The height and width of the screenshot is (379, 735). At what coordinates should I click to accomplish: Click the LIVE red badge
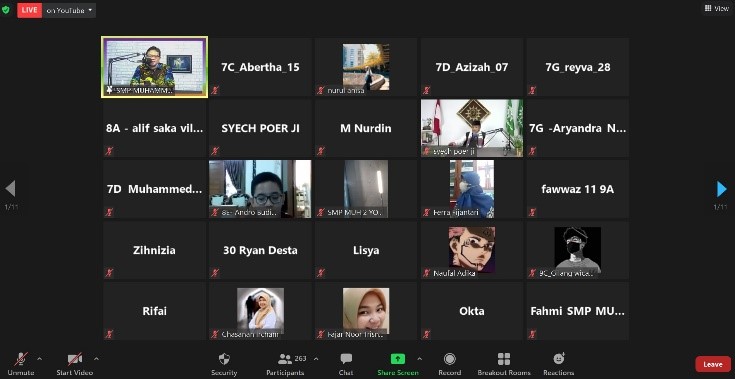point(30,10)
